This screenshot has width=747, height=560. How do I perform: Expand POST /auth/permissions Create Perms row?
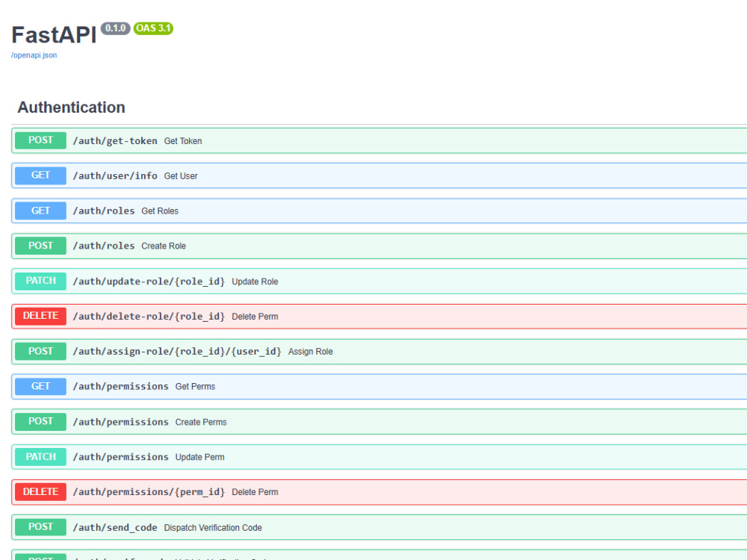pyautogui.click(x=379, y=422)
